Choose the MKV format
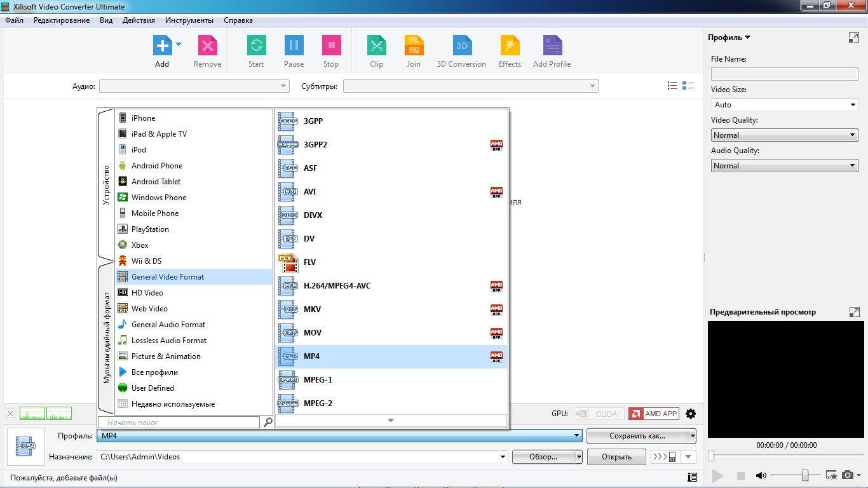Viewport: 868px width, 488px height. (x=391, y=309)
